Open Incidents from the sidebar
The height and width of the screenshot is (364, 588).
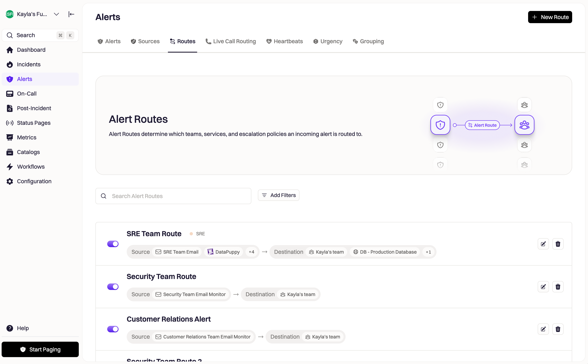tap(28, 64)
